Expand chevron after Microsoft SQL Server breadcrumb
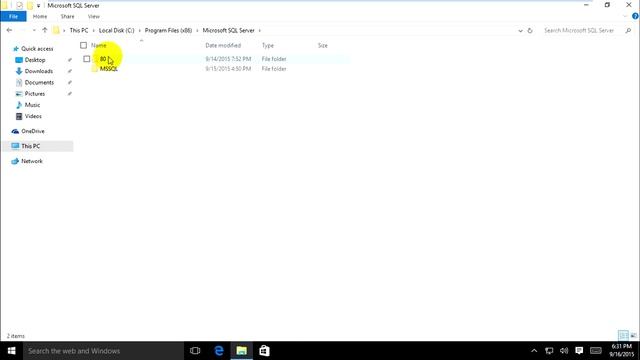 click(260, 31)
